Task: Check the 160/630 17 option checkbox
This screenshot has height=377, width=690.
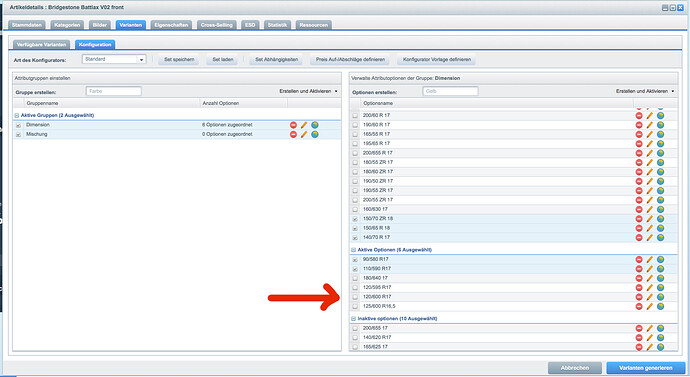Action: 355,209
